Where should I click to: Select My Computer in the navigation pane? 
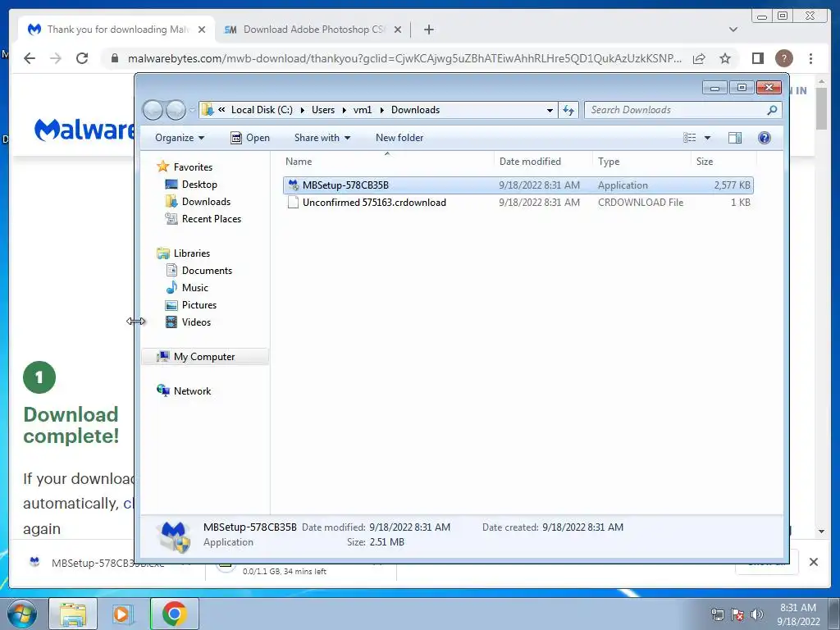click(204, 357)
